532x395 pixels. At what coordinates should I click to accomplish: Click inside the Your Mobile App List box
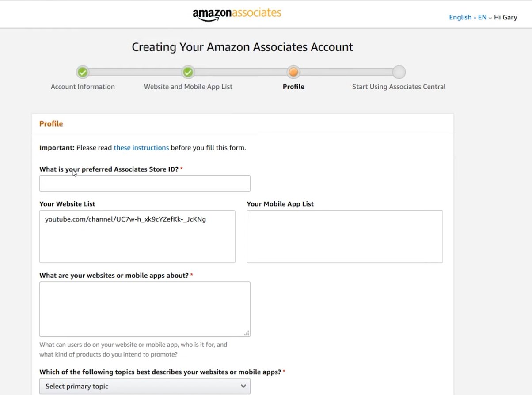pos(345,237)
